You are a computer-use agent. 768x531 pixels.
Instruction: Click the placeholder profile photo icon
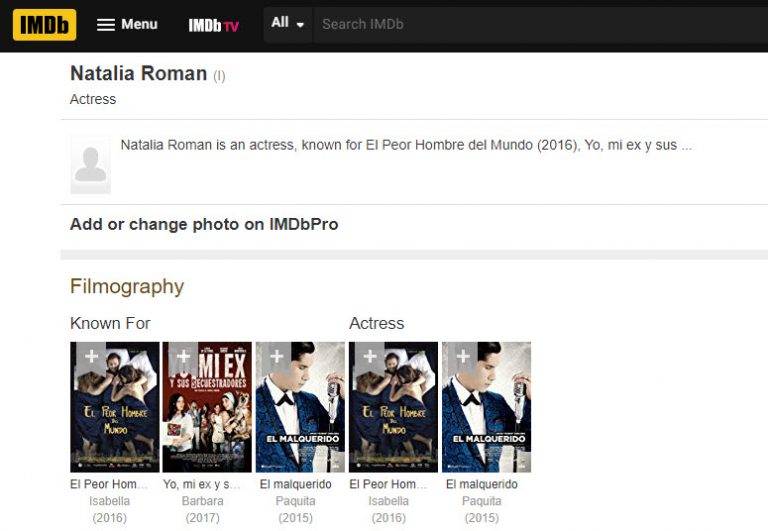[91, 165]
